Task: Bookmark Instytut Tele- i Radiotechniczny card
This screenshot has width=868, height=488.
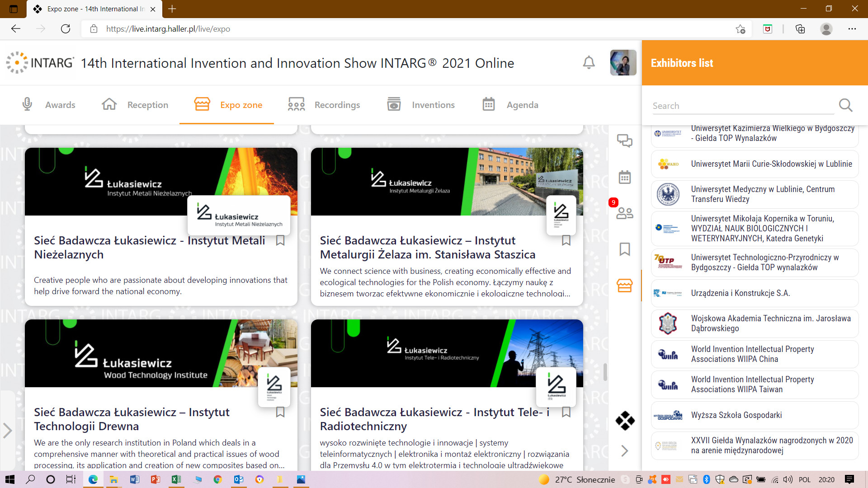Action: point(566,412)
